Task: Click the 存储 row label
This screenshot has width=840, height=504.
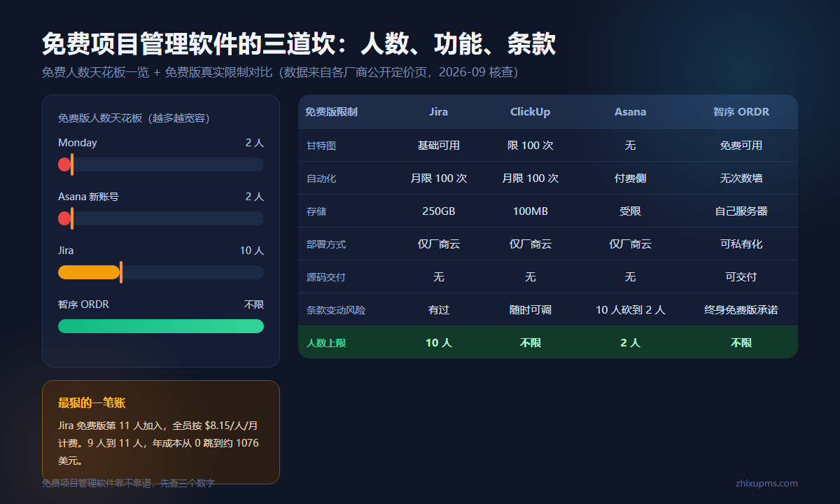Action: [x=316, y=211]
